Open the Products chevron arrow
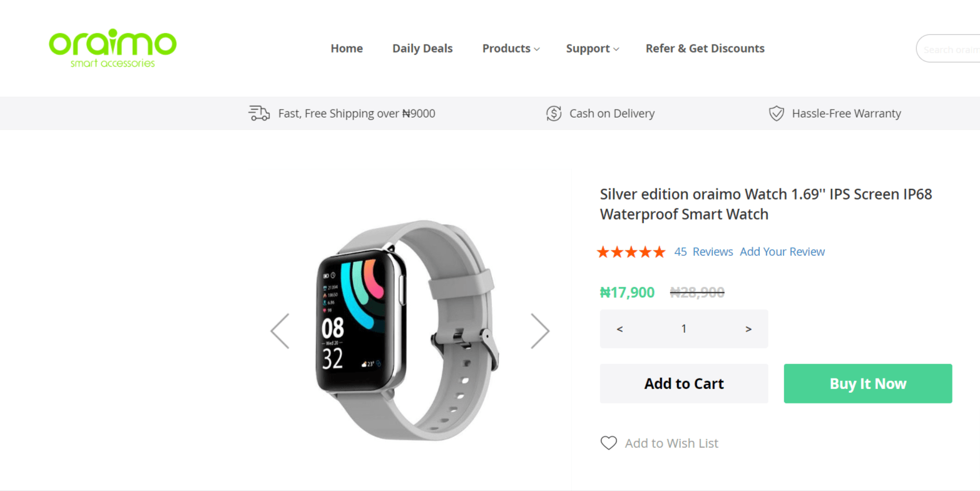Viewport: 980px width, 491px height. [537, 49]
